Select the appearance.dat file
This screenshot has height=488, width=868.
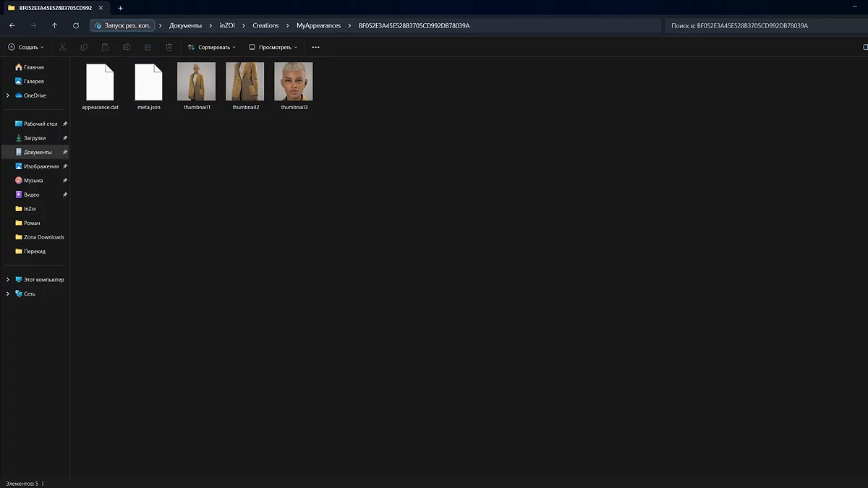[100, 87]
